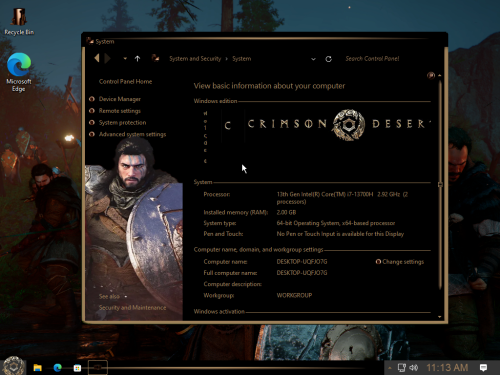The height and width of the screenshot is (375, 500).
Task: Select the Device Manager shield icon
Action: point(92,99)
